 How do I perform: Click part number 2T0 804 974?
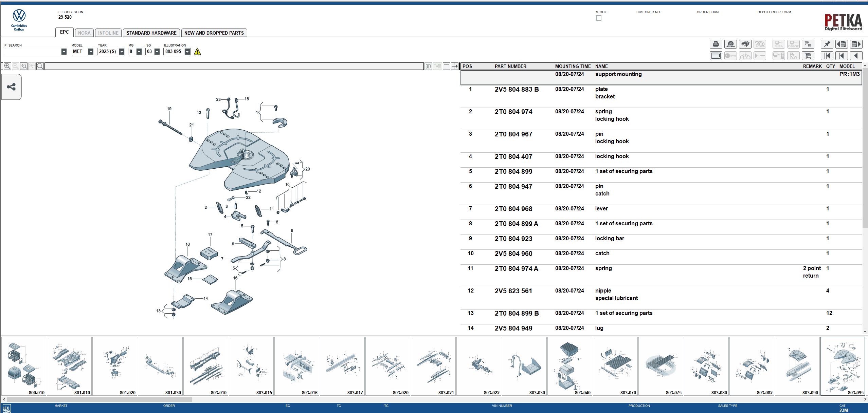(513, 112)
